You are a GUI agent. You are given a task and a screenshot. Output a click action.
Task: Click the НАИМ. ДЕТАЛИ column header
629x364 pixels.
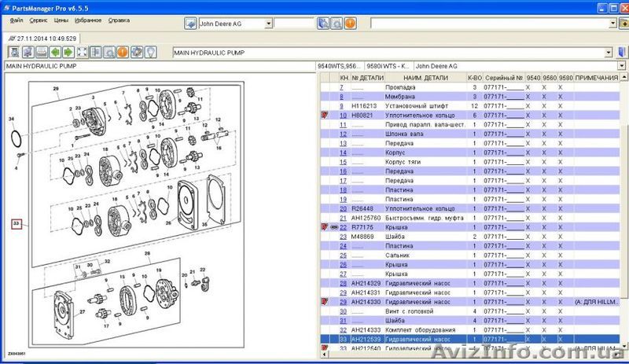tap(425, 78)
